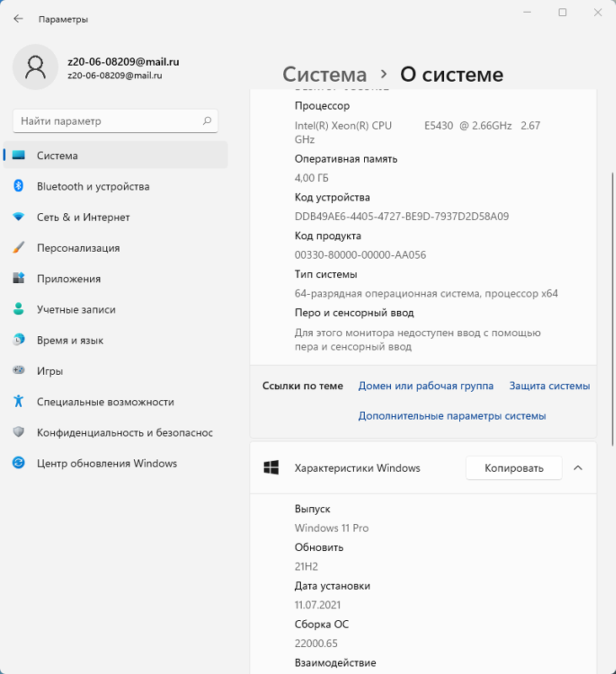This screenshot has height=674, width=616.
Task: Click the Найти параметр search field
Action: pos(115,120)
